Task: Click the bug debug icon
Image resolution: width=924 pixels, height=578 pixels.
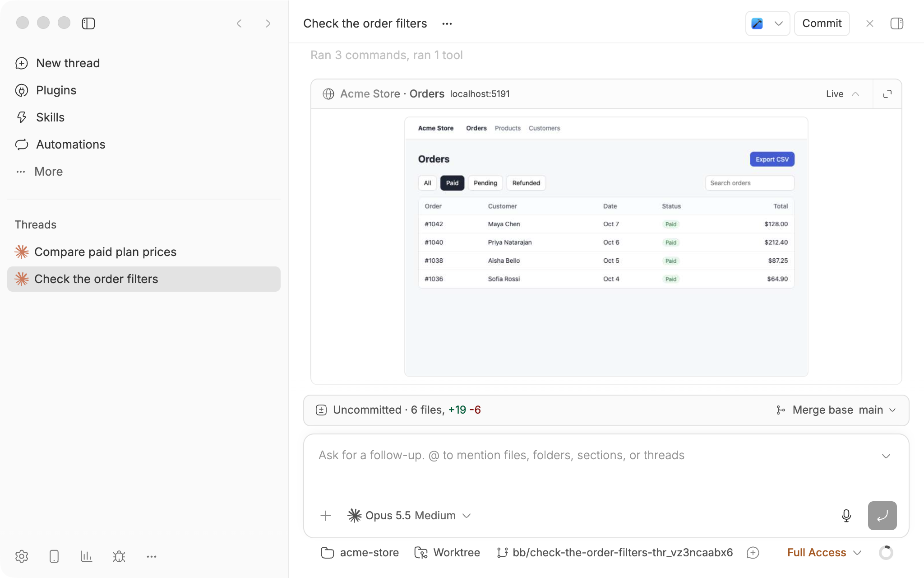Action: (119, 556)
